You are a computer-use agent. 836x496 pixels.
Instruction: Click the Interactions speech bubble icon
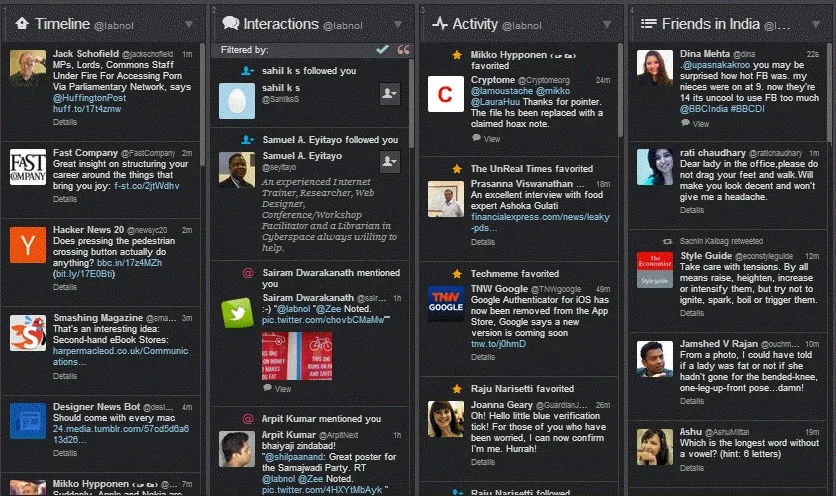tap(230, 23)
